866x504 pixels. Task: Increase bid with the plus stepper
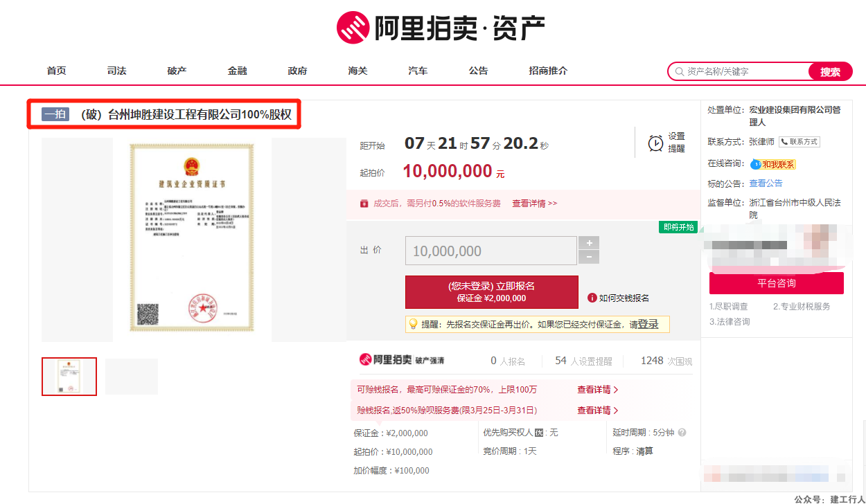coord(589,243)
